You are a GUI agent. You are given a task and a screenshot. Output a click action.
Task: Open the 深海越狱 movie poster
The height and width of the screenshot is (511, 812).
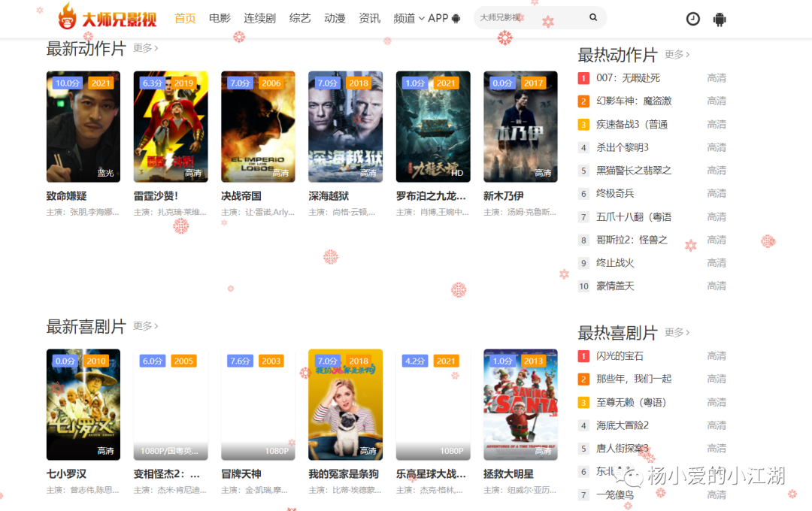point(345,127)
